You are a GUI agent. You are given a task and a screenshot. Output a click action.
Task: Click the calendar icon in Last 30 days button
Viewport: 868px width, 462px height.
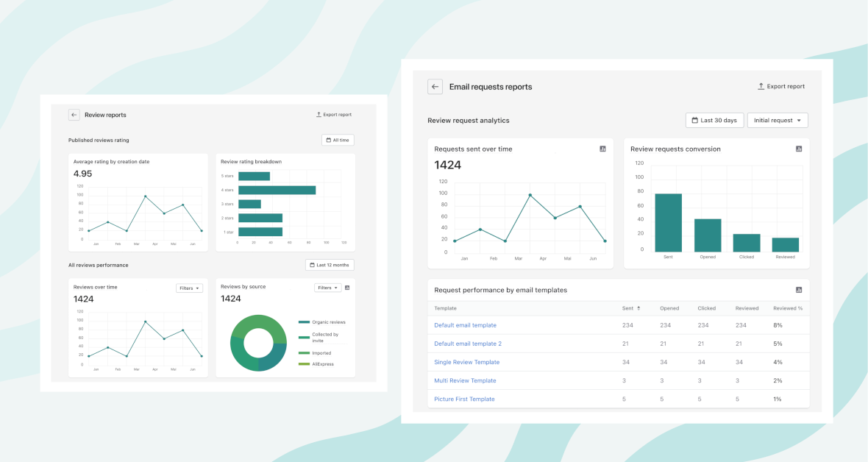[x=696, y=120]
